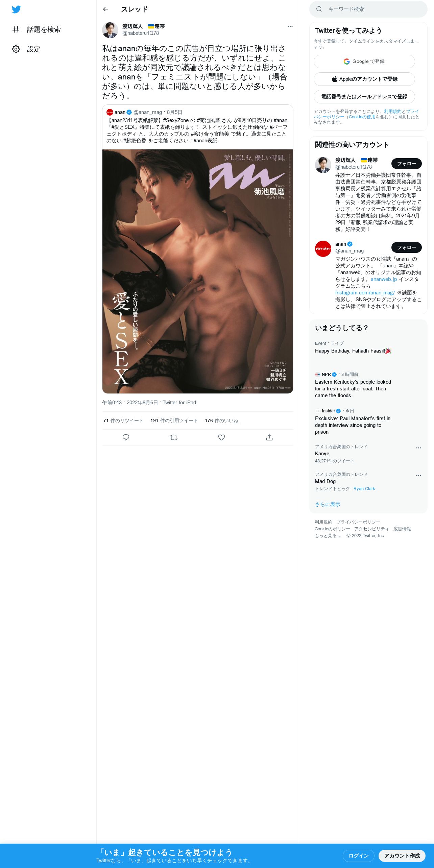Open the Ryan Clark trend topic link
The image size is (434, 868).
[364, 489]
